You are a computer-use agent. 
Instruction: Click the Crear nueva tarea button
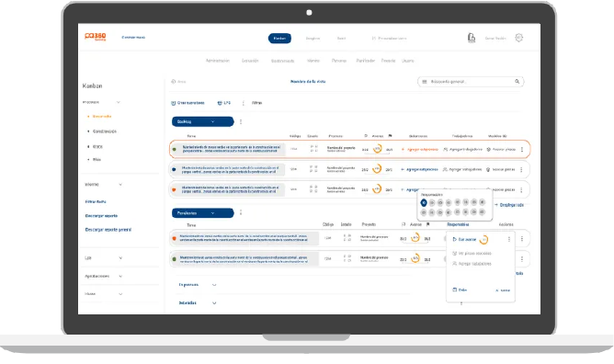pyautogui.click(x=188, y=103)
